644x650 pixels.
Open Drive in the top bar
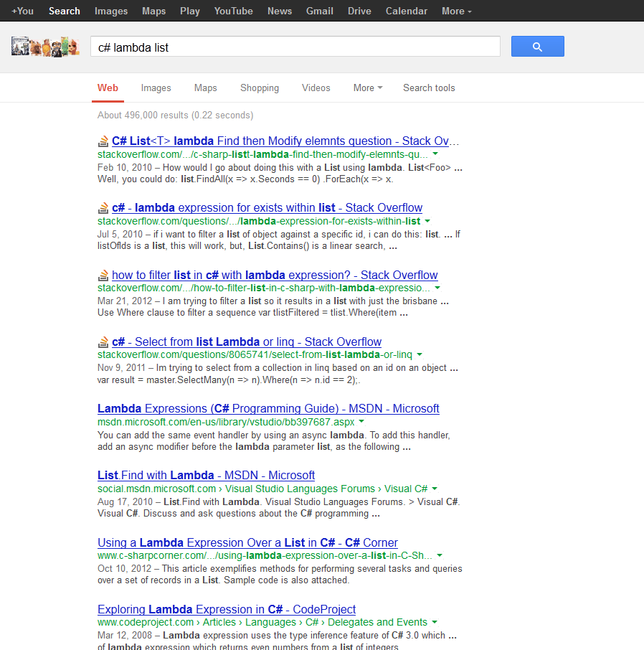click(359, 11)
